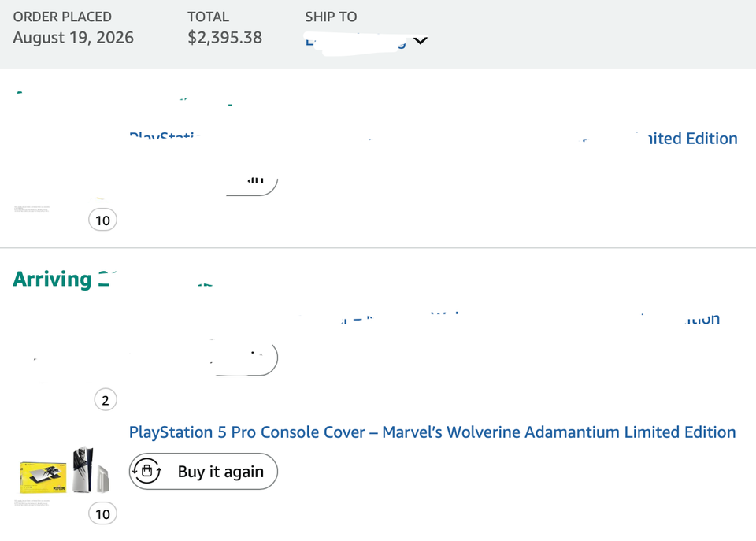Open the yellow Wolverine box product thumbnail
The height and width of the screenshot is (541, 756).
[x=43, y=477]
